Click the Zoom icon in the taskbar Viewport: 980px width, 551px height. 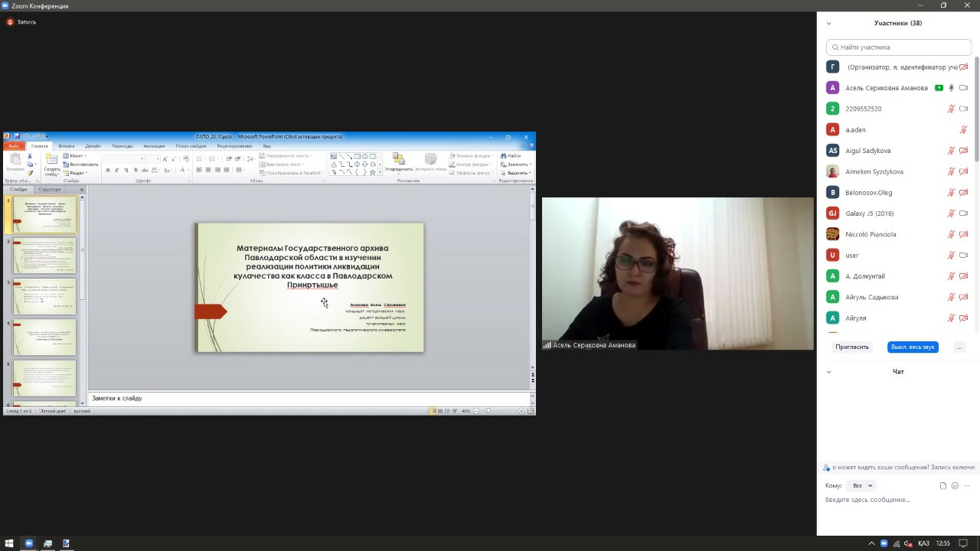point(29,543)
